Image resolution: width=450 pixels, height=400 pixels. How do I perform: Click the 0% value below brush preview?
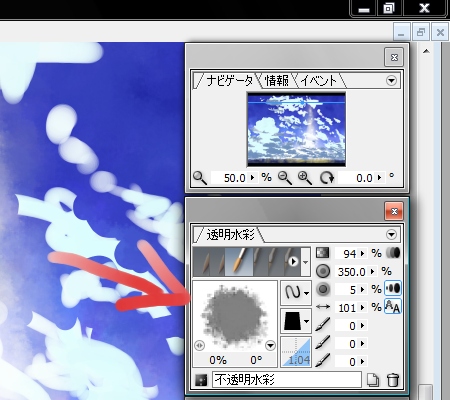pyautogui.click(x=218, y=360)
